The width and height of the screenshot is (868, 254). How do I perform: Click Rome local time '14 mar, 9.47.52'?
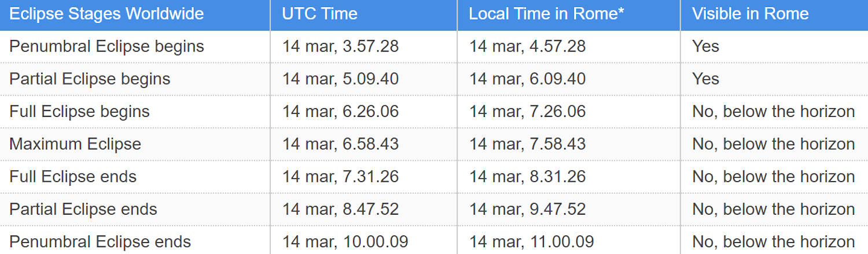click(527, 209)
